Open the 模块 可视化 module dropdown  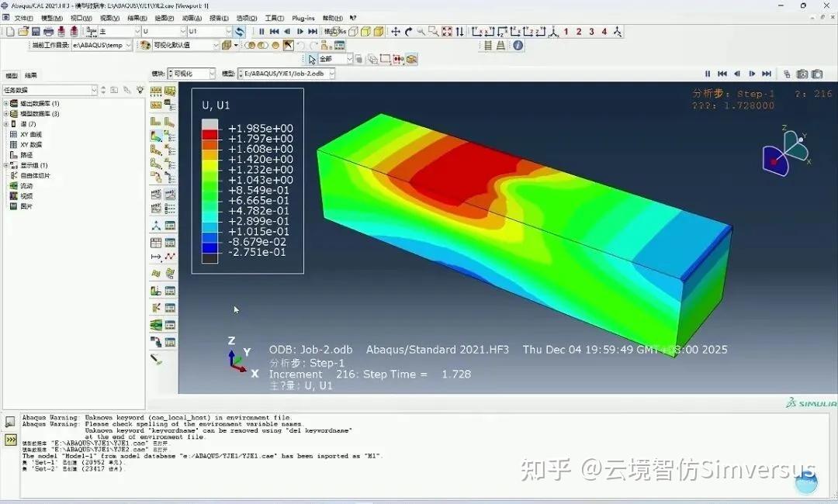click(x=212, y=74)
